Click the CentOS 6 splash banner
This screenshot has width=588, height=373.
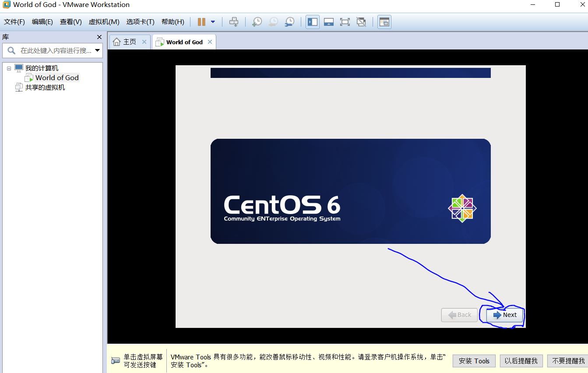[350, 191]
